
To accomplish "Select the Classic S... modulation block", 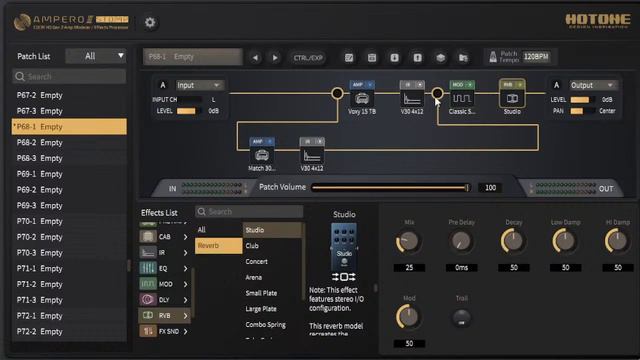I will click(462, 98).
